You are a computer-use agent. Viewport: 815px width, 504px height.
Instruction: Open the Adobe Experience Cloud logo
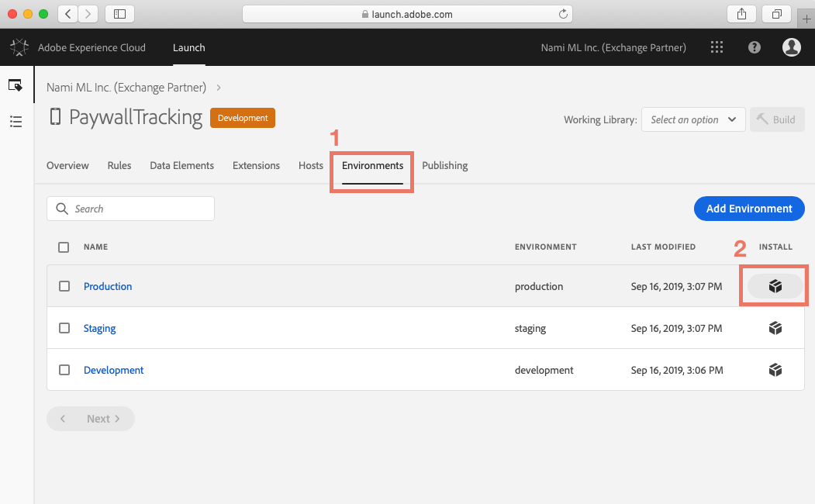coord(19,47)
